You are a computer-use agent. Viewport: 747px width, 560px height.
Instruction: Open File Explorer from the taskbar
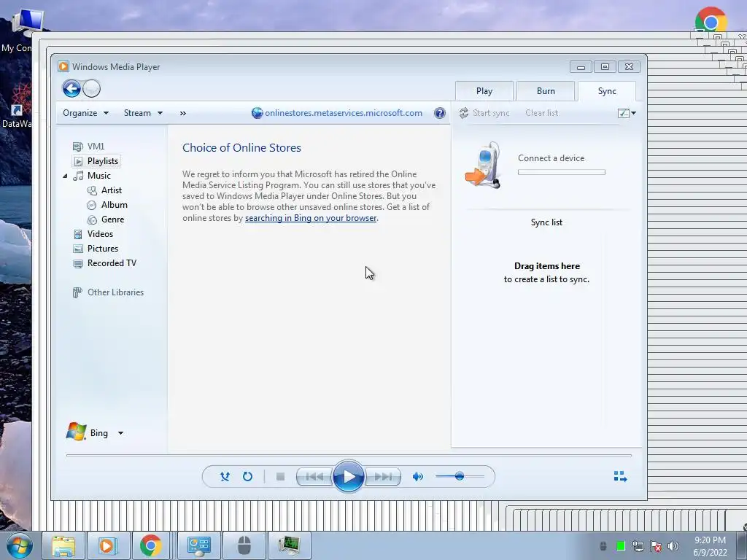(63, 545)
